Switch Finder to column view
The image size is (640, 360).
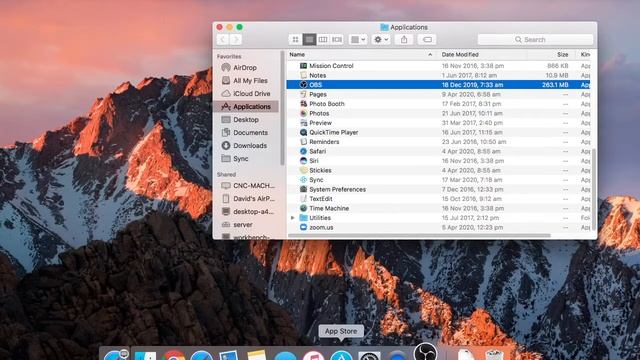323,40
